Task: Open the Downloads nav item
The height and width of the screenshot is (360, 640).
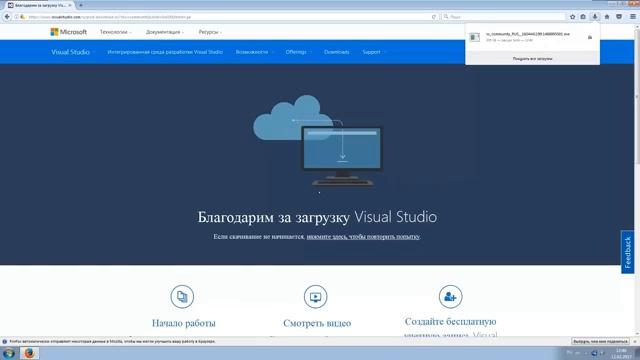Action: click(x=337, y=52)
